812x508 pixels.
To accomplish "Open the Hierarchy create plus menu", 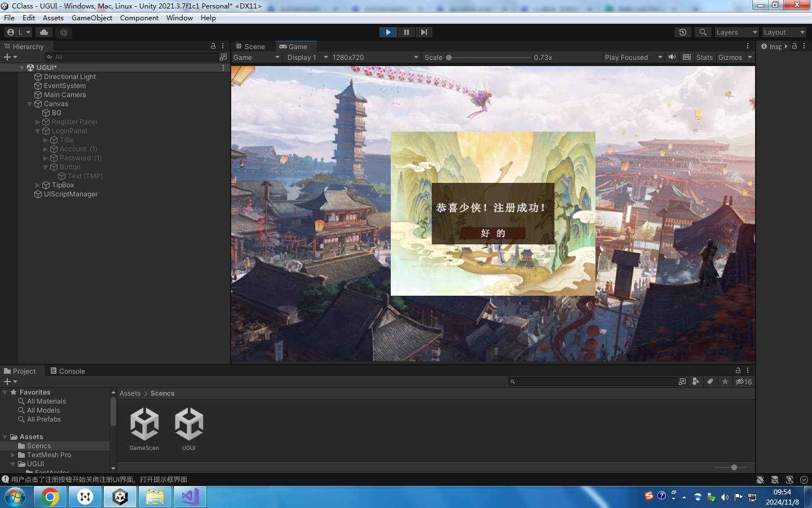I will coord(11,57).
